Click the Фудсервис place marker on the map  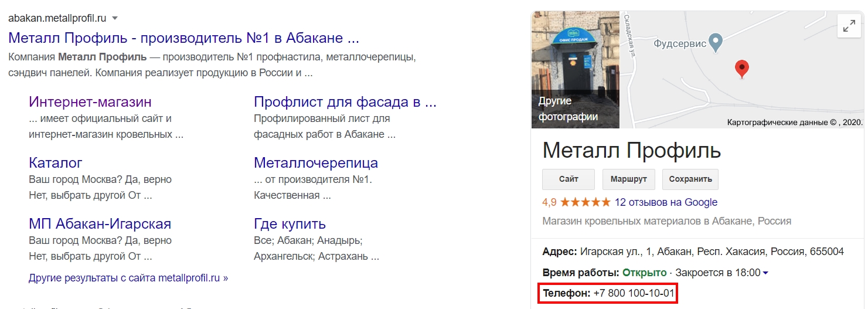click(715, 42)
